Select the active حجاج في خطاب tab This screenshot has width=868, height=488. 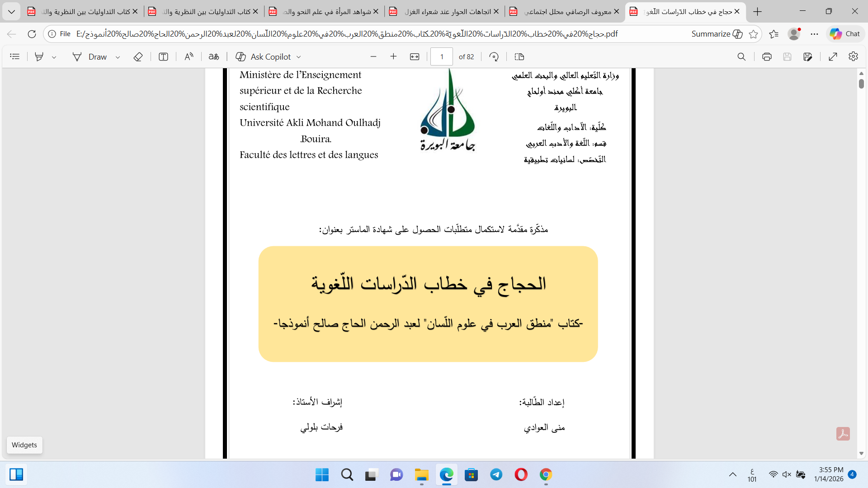click(x=685, y=11)
